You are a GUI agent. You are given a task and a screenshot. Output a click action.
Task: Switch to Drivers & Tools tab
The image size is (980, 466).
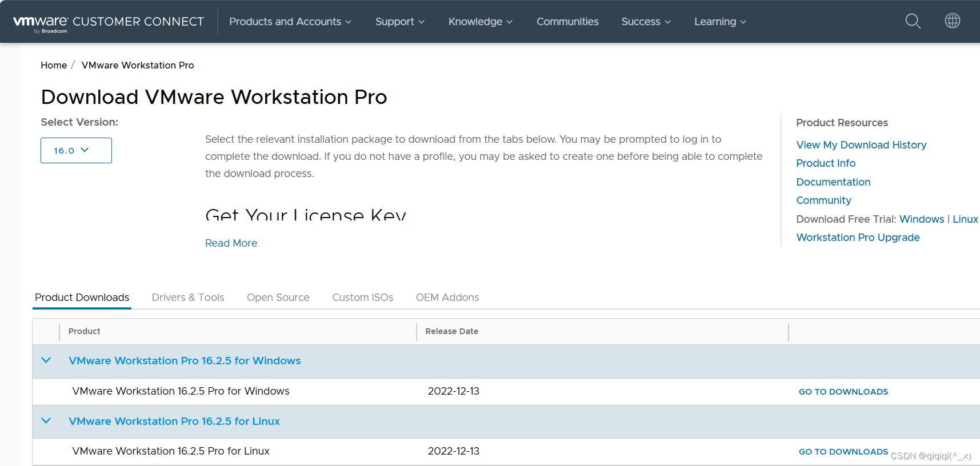[188, 298]
